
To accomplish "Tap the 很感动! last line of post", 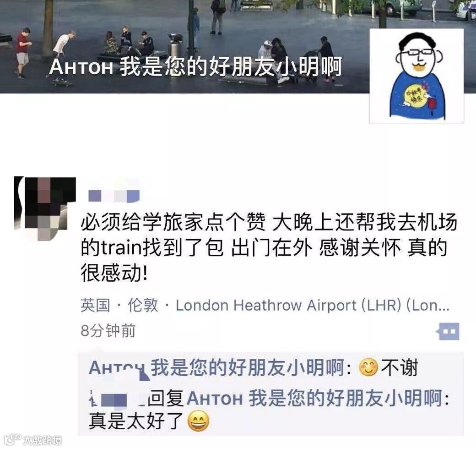I will [114, 272].
